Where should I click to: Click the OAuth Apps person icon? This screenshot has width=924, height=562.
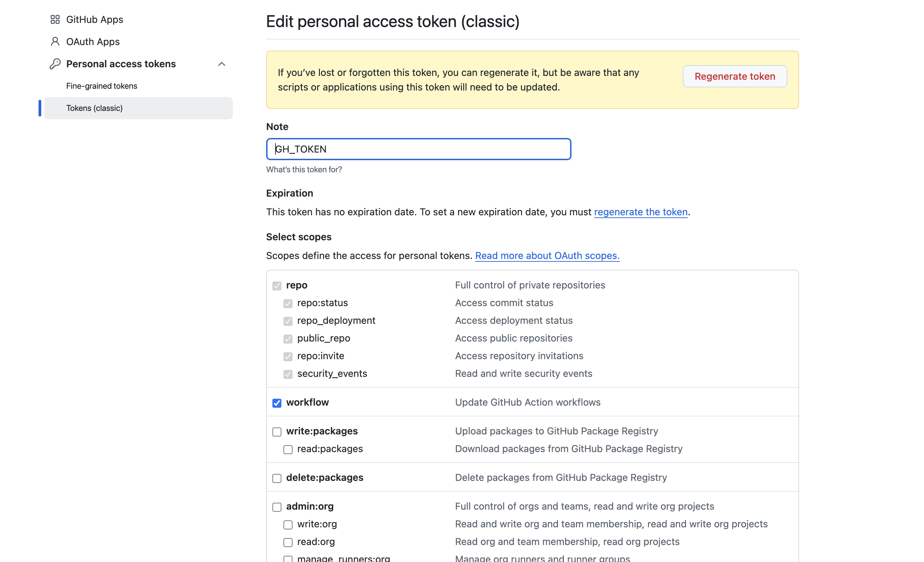(x=55, y=42)
